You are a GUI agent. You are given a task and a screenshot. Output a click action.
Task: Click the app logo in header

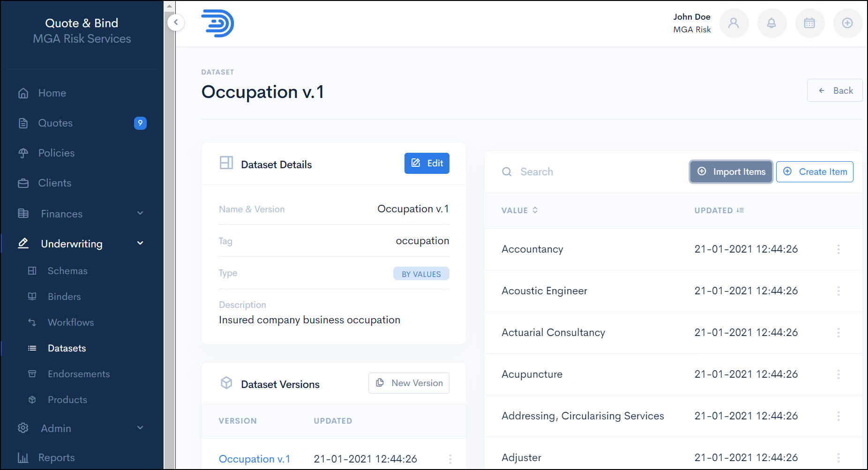point(217,23)
